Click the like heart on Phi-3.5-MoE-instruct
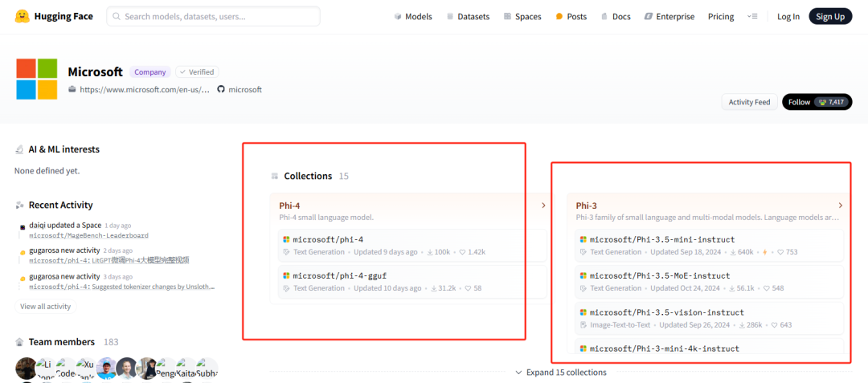Viewport: 868px width, 383px height. (x=766, y=288)
